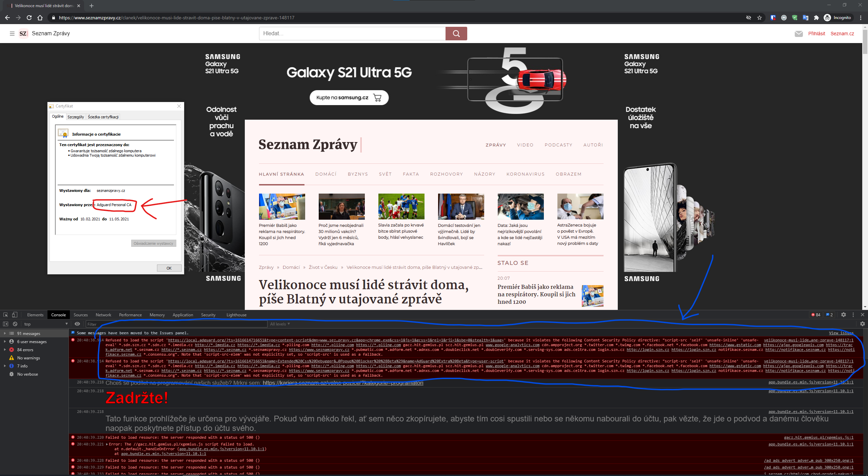The image size is (868, 476).
Task: Click the mail envelope icon near Přihlásit
Action: pyautogui.click(x=799, y=34)
